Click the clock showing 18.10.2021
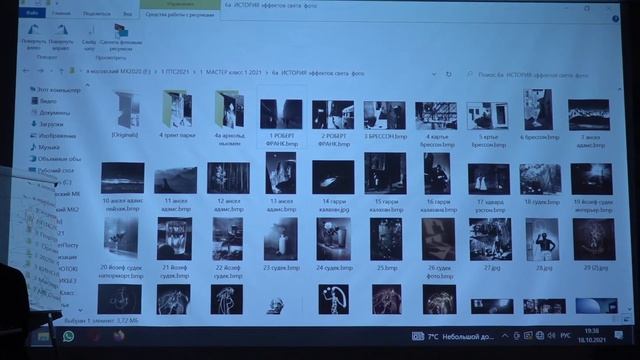640x360 pixels. (x=591, y=336)
